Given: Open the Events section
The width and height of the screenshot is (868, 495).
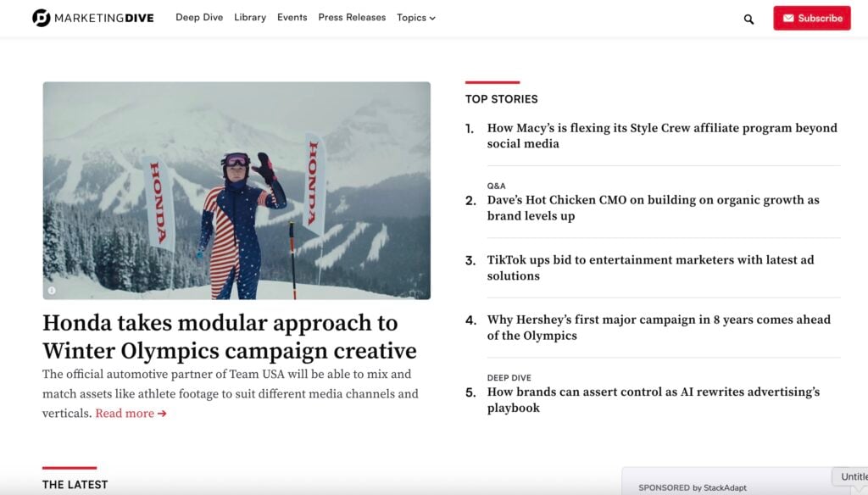Looking at the screenshot, I should [x=292, y=17].
